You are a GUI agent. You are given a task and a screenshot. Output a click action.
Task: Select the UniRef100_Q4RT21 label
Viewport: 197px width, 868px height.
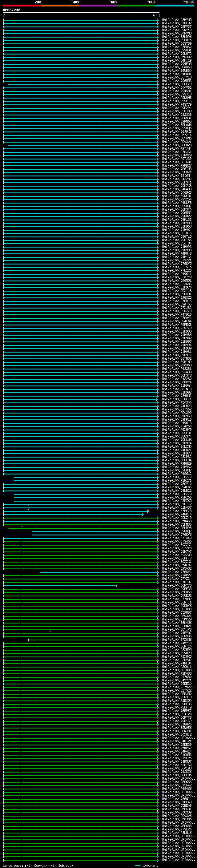click(x=177, y=741)
